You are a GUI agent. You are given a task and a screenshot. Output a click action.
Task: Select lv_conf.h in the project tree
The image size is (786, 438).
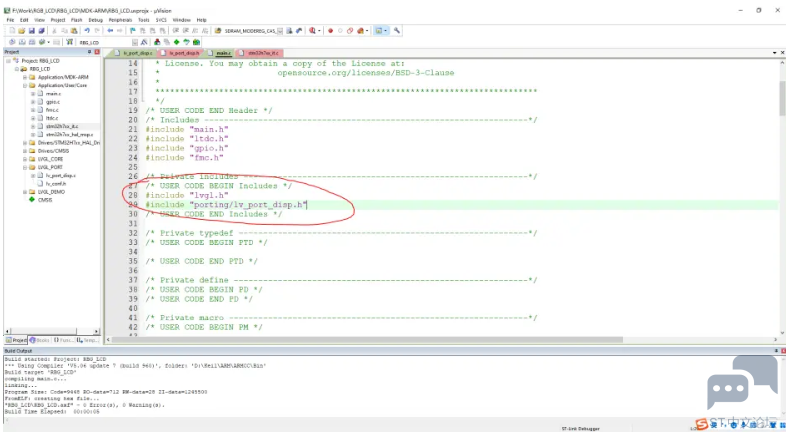pyautogui.click(x=56, y=184)
